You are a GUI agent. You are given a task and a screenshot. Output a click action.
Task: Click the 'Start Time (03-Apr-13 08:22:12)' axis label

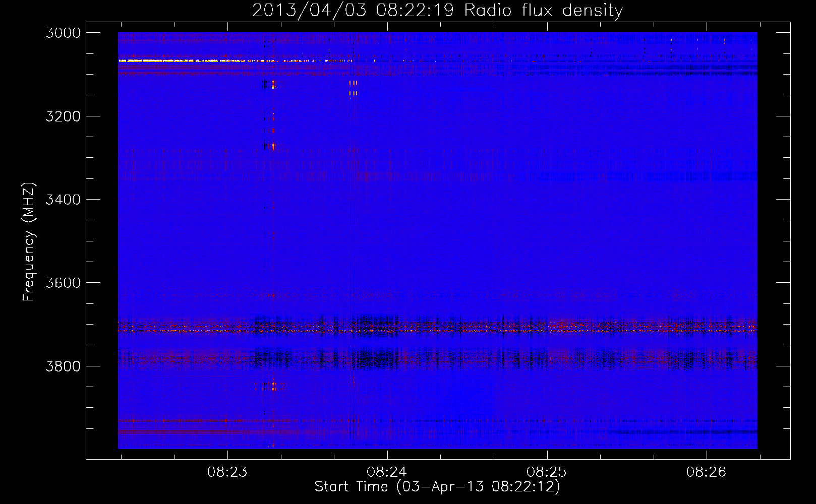pos(437,487)
